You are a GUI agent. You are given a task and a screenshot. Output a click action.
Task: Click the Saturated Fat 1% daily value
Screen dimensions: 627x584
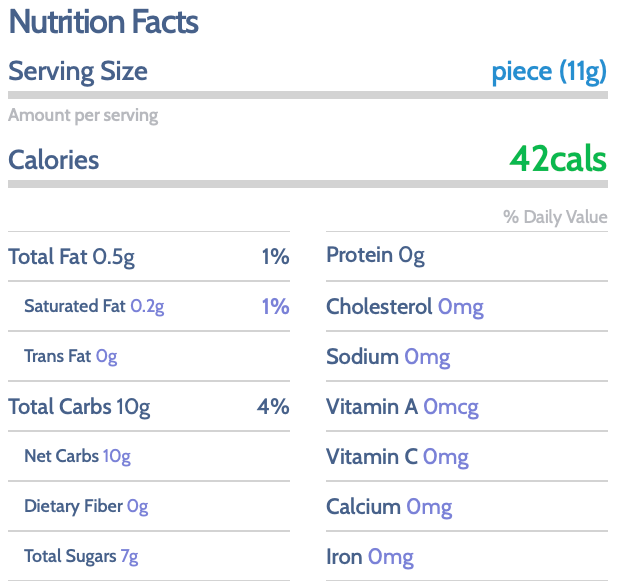tap(275, 306)
